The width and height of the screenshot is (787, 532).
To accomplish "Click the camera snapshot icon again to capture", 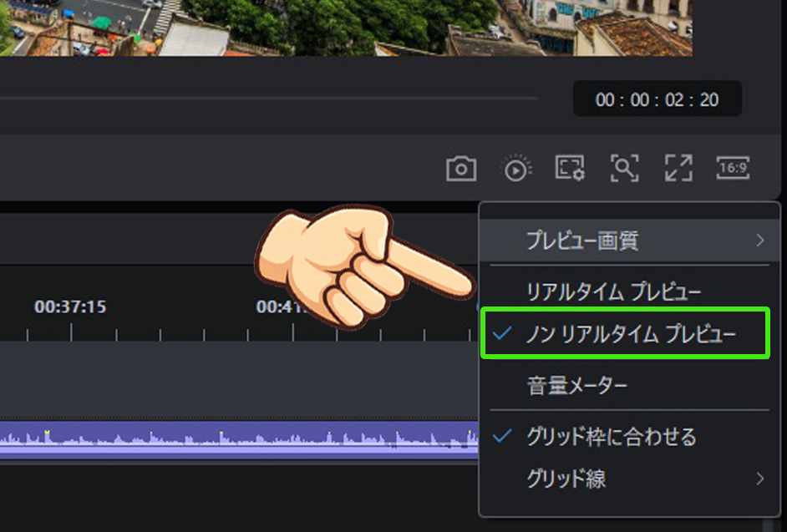I will coord(460,168).
